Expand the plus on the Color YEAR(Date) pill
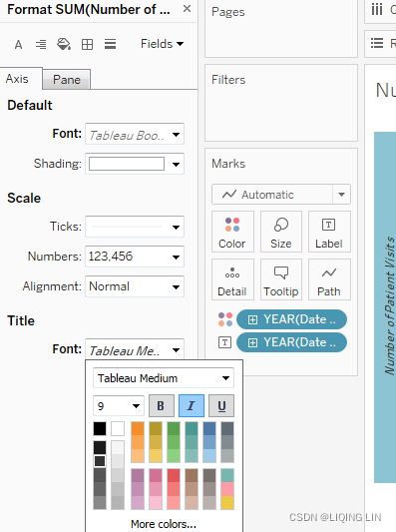Image resolution: width=396 pixels, height=532 pixels. (252, 319)
